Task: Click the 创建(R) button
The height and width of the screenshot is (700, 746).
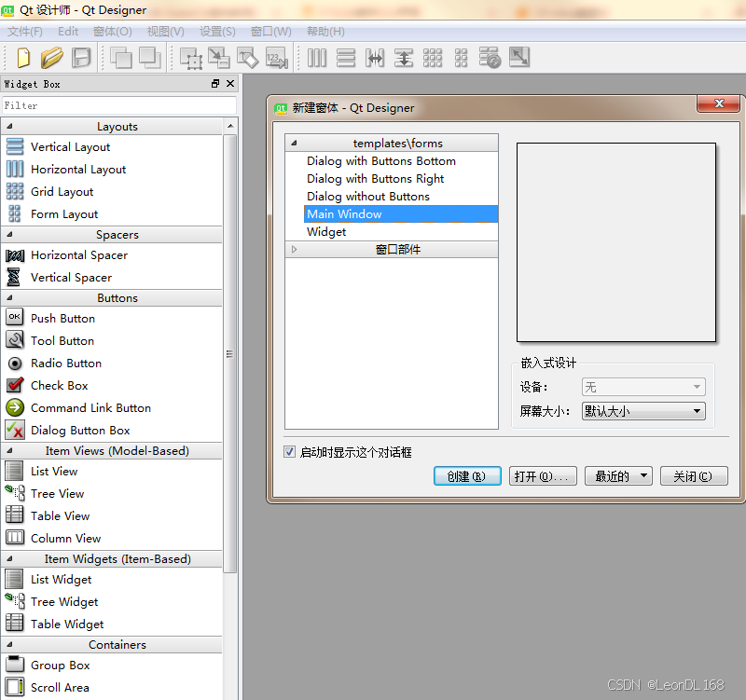Action: point(467,475)
